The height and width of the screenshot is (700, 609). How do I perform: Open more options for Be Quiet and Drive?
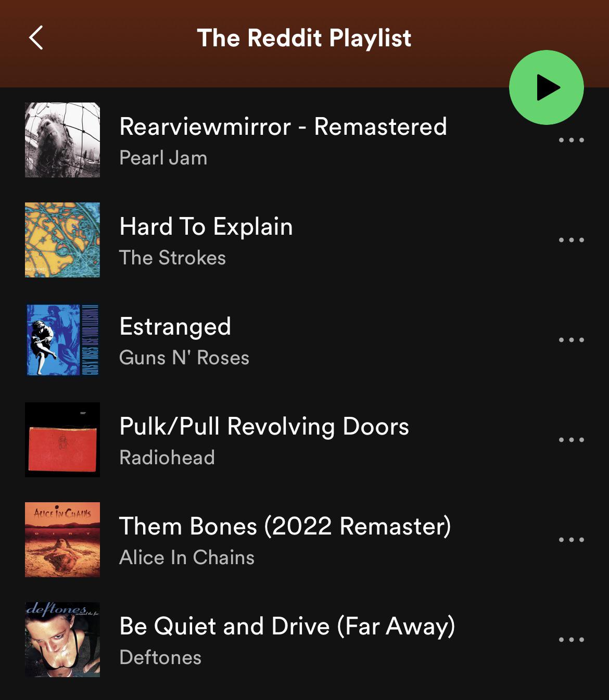tap(571, 640)
